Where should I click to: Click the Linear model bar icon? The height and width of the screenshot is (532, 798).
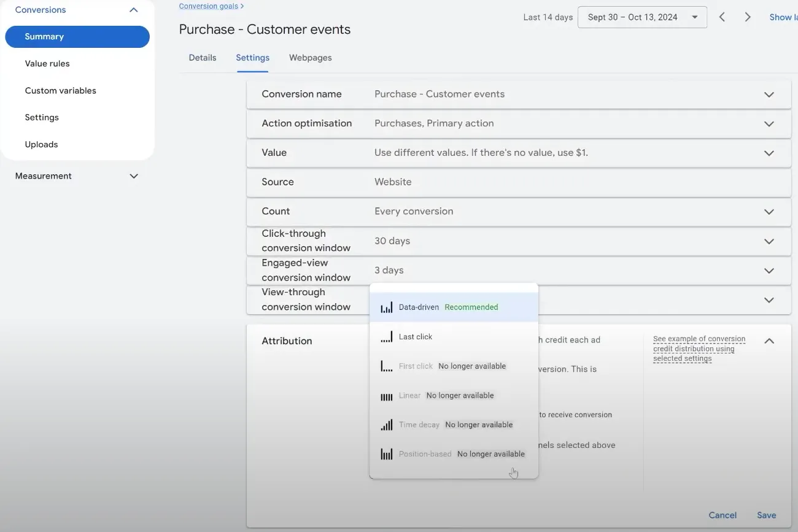point(387,396)
